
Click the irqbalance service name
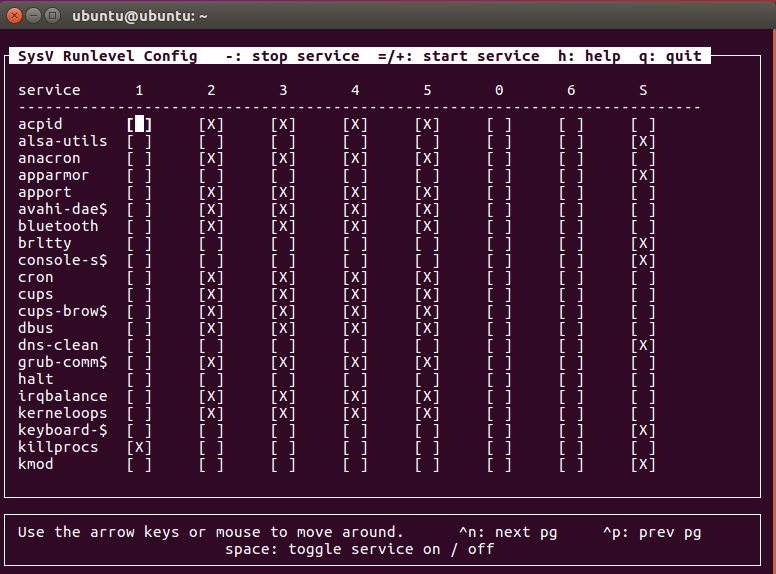62,396
